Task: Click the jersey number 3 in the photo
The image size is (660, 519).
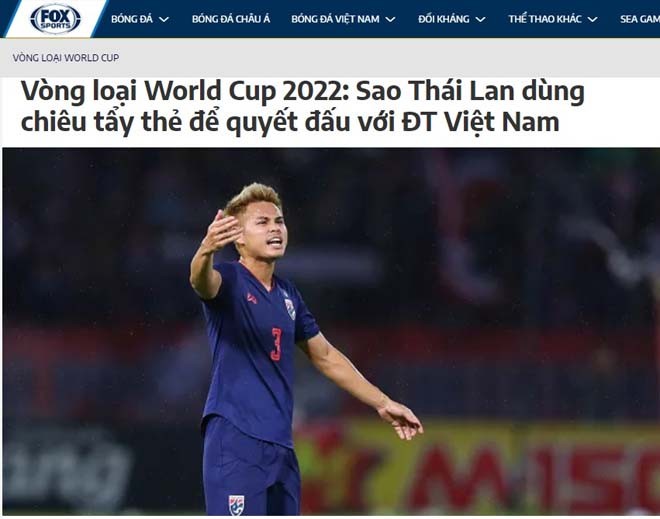Action: 276,344
